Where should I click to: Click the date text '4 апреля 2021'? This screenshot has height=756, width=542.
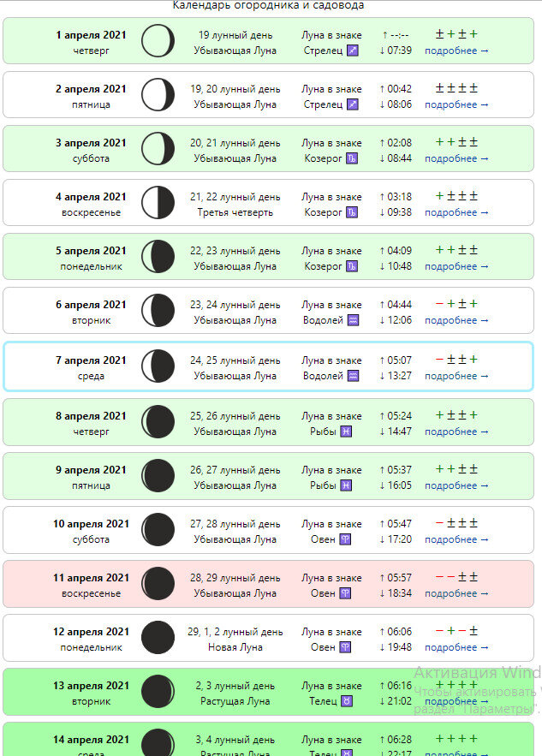point(91,197)
